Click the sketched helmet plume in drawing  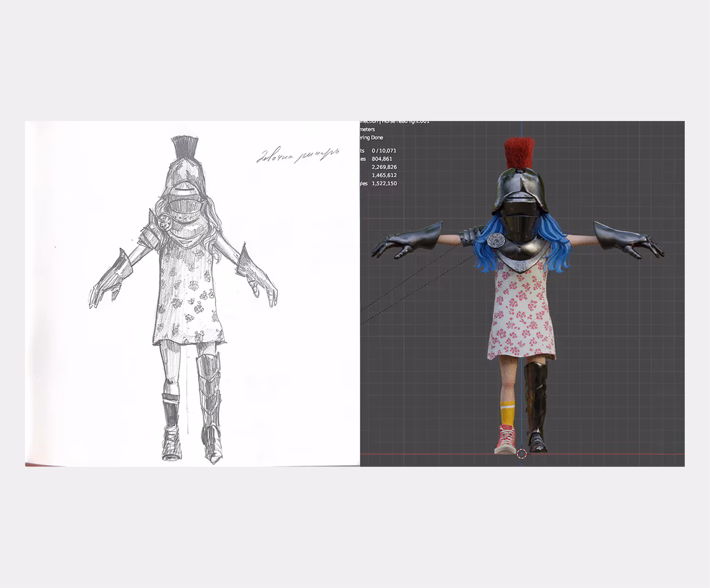(x=184, y=147)
